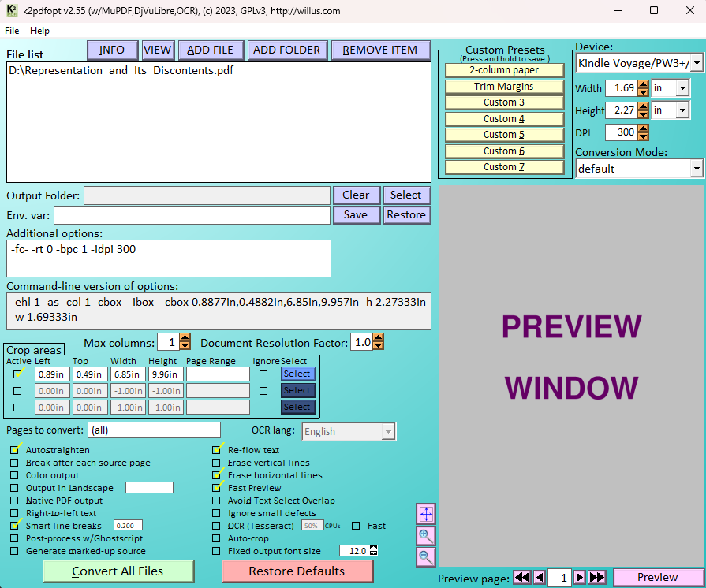This screenshot has width=706, height=588.
Task: Open Width units dropdown
Action: tap(682, 88)
